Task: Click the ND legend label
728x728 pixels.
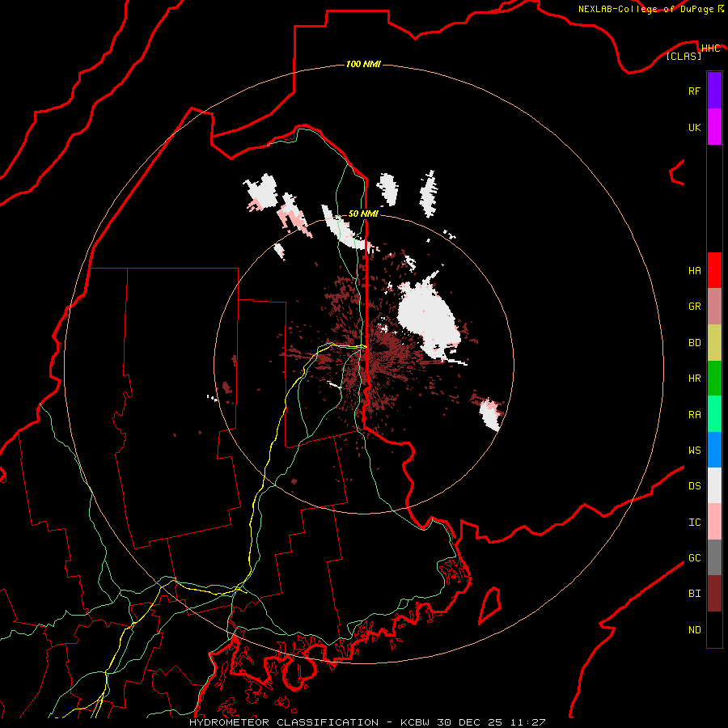Action: (x=694, y=630)
